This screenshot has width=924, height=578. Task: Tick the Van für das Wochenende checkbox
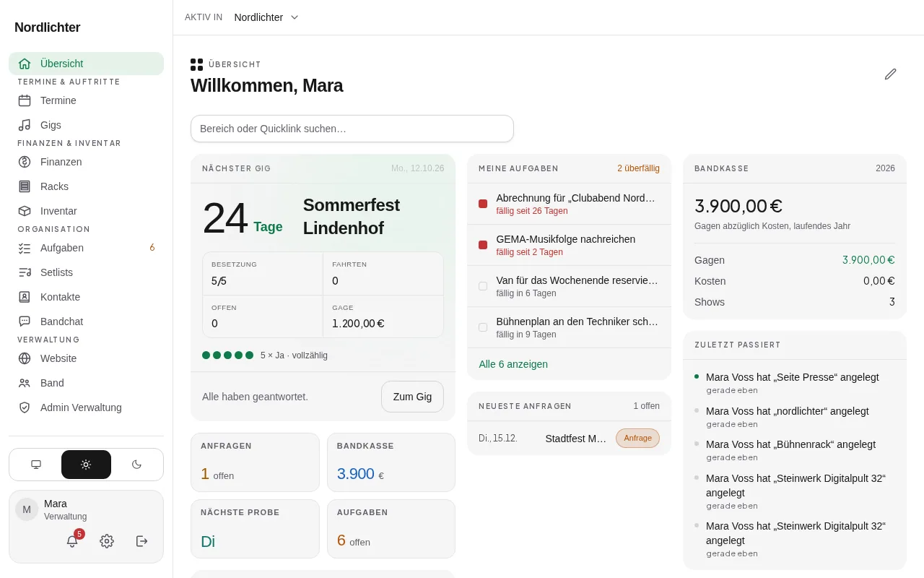tap(483, 286)
